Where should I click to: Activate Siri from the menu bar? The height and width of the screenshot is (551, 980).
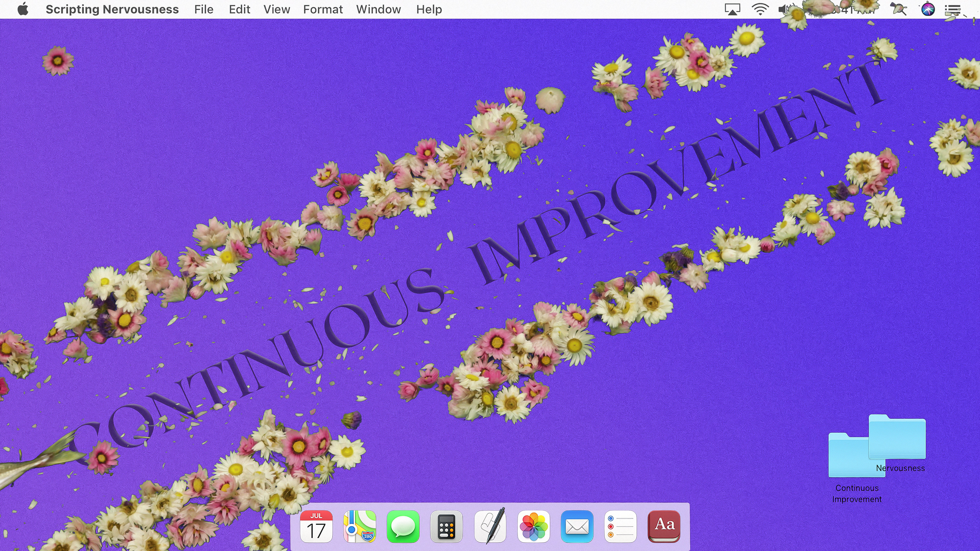tap(928, 9)
